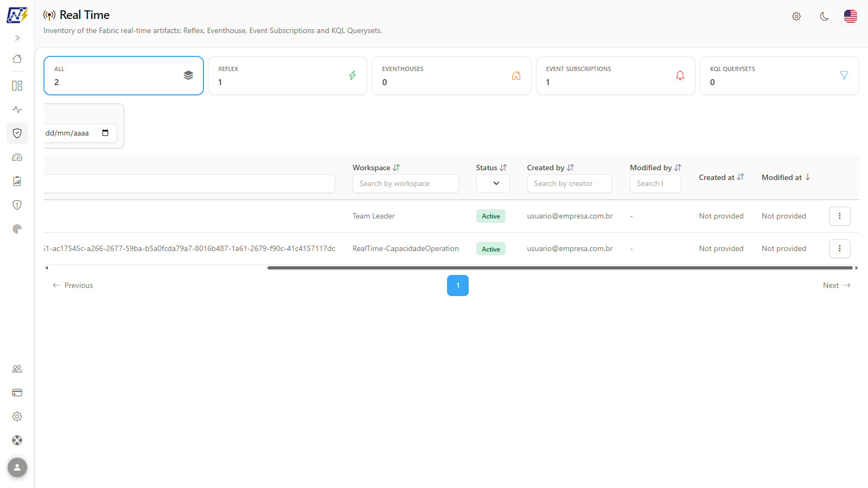868x488 pixels.
Task: Open the activity pulse icon in the sidebar
Action: click(x=17, y=110)
